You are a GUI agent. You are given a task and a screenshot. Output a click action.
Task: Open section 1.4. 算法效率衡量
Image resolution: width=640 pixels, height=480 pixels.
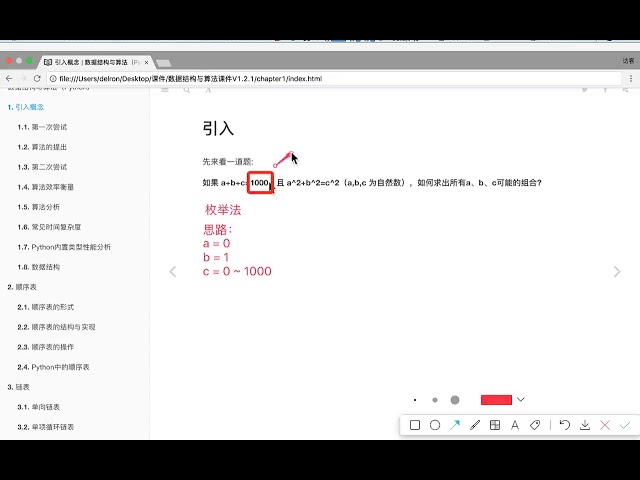pos(46,187)
